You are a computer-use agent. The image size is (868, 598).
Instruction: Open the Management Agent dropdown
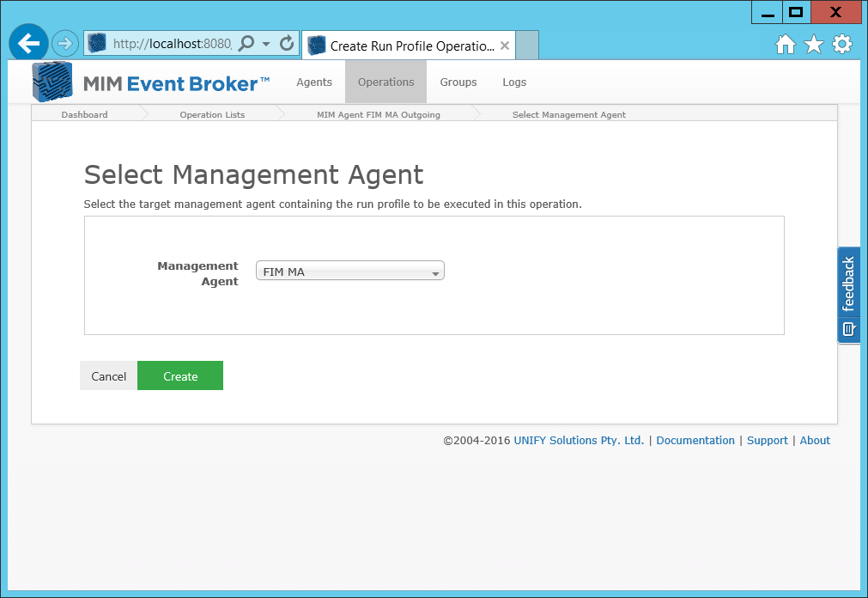coord(349,271)
